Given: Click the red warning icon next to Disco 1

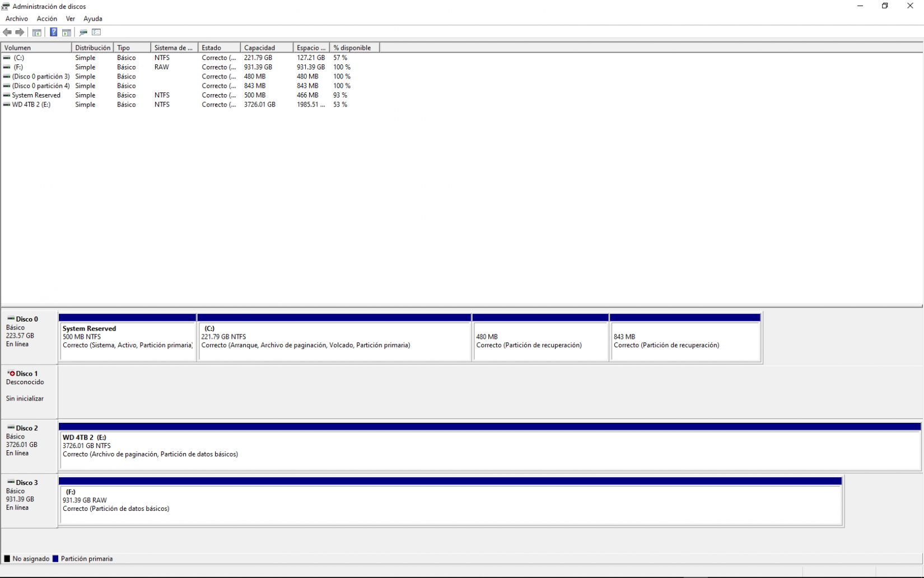Looking at the screenshot, I should point(11,373).
